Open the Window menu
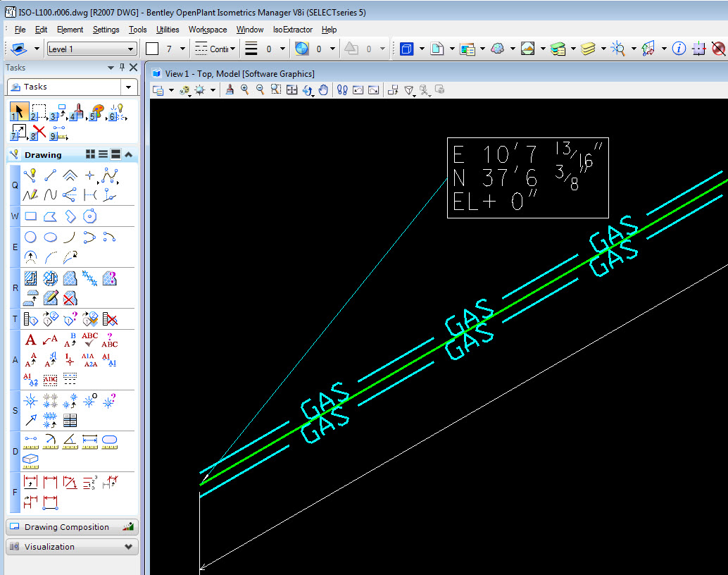This screenshot has height=575, width=728. tap(250, 30)
